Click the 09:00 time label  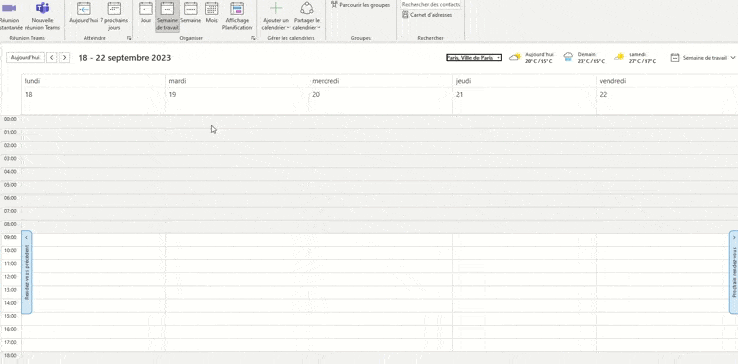[x=10, y=237]
